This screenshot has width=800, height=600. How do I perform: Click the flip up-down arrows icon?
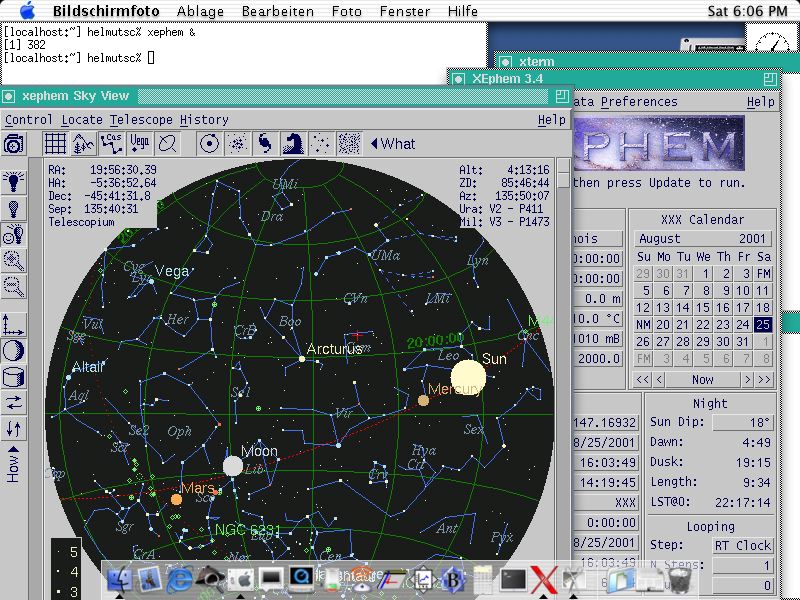[x=14, y=430]
